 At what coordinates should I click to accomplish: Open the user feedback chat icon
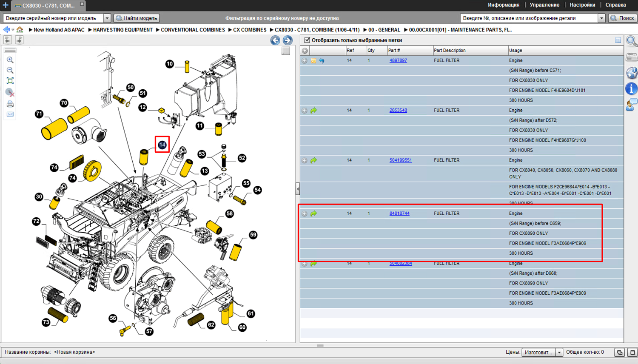click(632, 104)
